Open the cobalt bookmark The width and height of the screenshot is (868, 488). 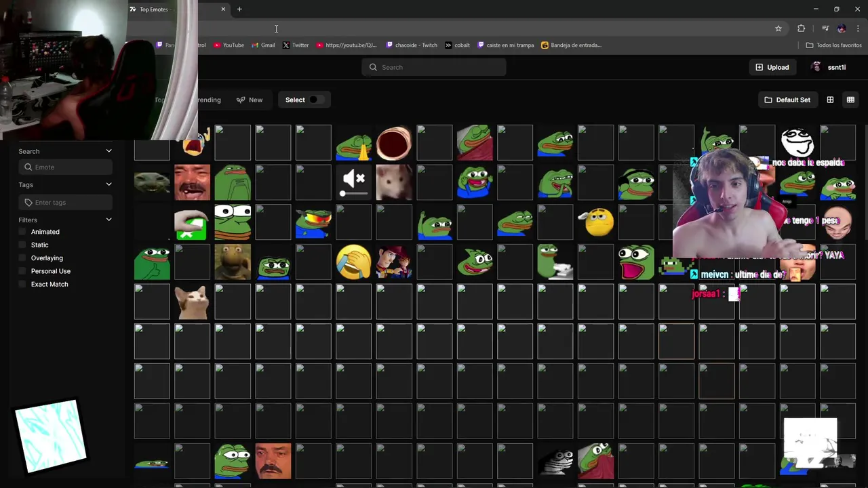(458, 45)
